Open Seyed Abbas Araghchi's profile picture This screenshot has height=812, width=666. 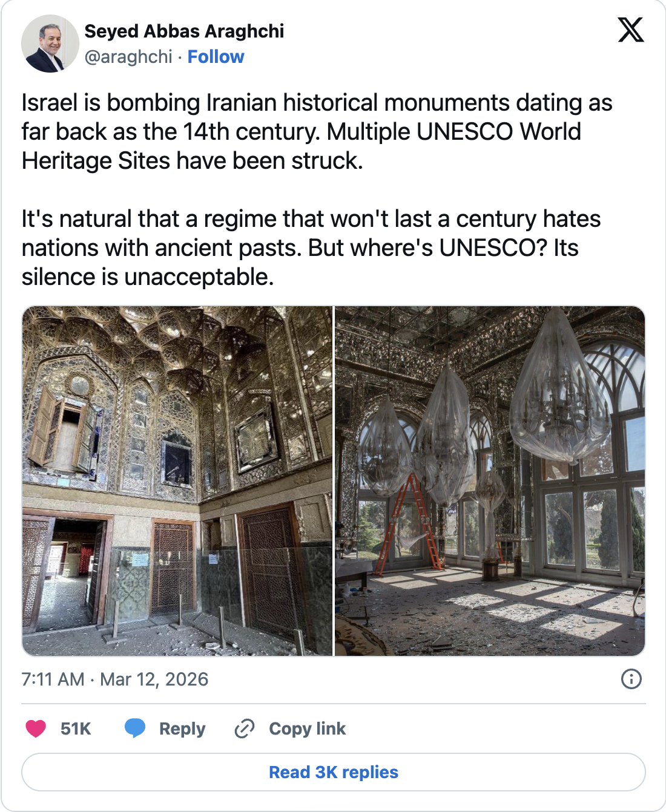[50, 44]
